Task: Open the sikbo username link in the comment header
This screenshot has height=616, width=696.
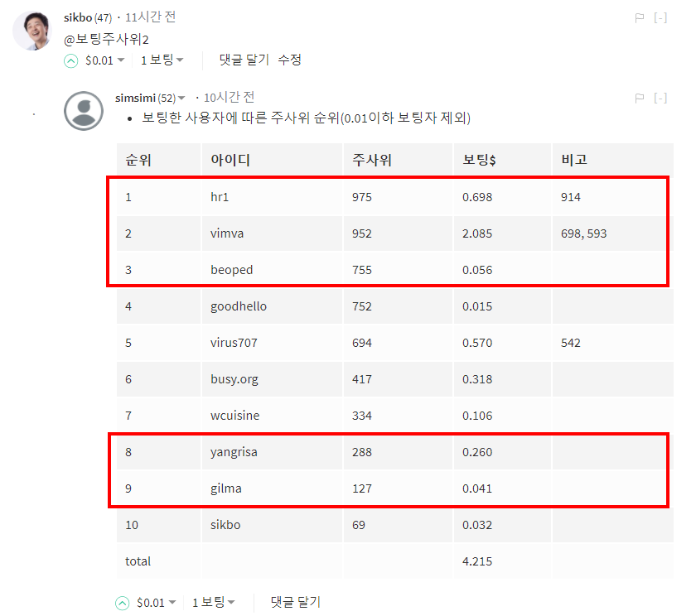Action: pos(77,17)
